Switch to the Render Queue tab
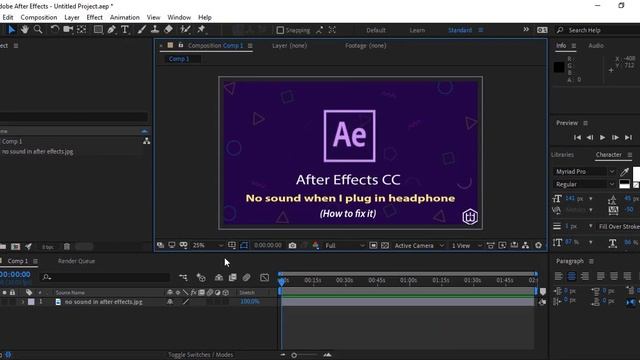 [76, 261]
